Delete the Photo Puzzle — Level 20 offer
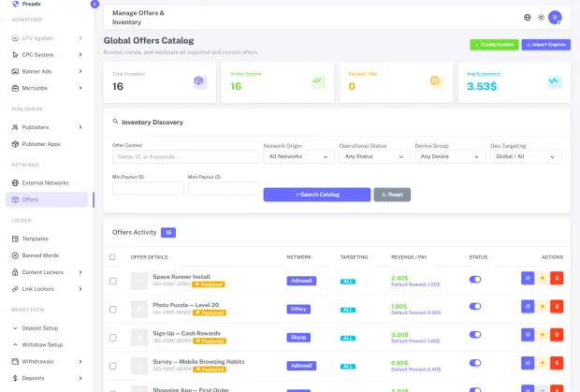This screenshot has width=580, height=392. (557, 306)
